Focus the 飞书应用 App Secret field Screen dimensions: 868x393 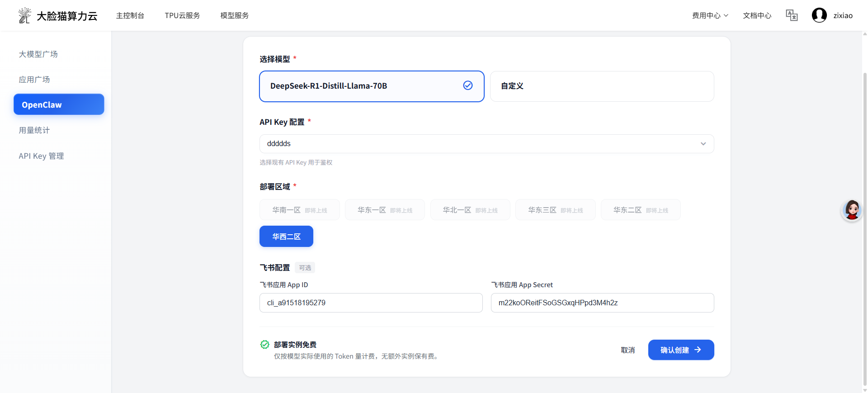(x=602, y=303)
